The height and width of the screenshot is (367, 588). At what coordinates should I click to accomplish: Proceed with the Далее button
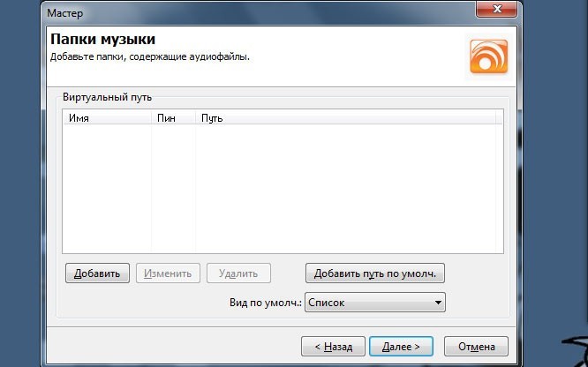401,346
